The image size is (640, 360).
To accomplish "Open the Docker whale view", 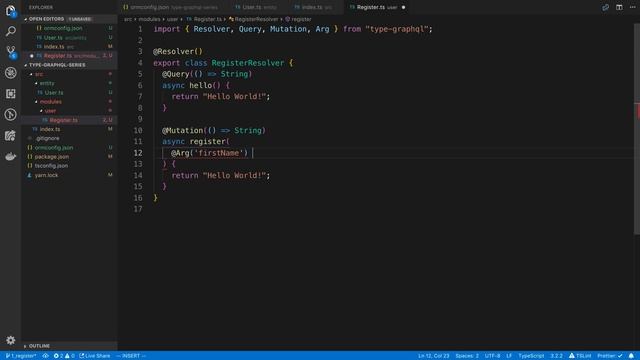I will tap(11, 156).
